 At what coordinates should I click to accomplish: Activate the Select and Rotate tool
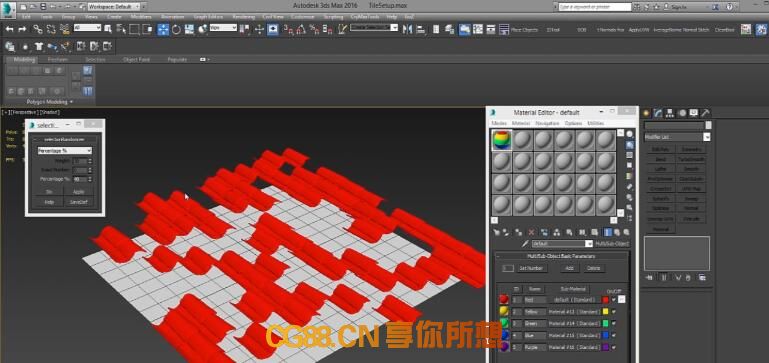177,29
